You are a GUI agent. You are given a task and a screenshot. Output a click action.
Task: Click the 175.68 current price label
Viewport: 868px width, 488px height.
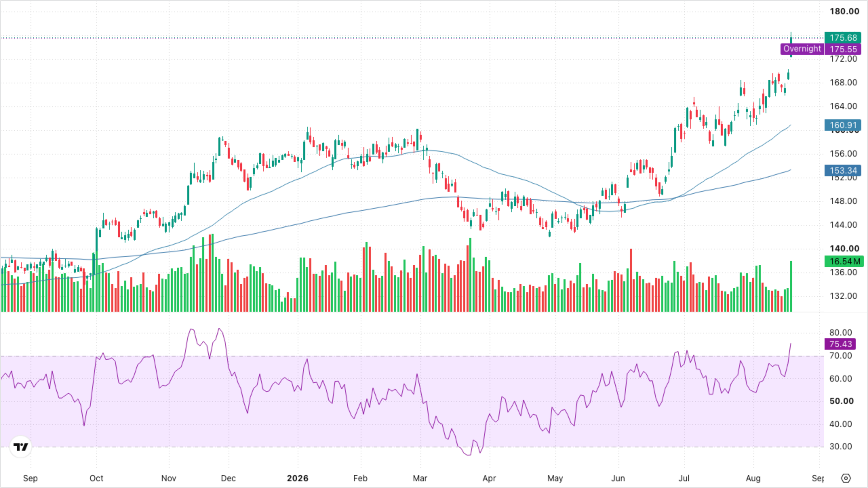tap(843, 38)
